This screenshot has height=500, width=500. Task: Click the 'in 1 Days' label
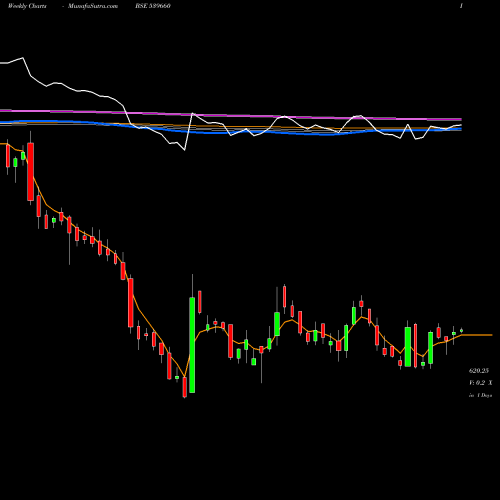[480, 395]
